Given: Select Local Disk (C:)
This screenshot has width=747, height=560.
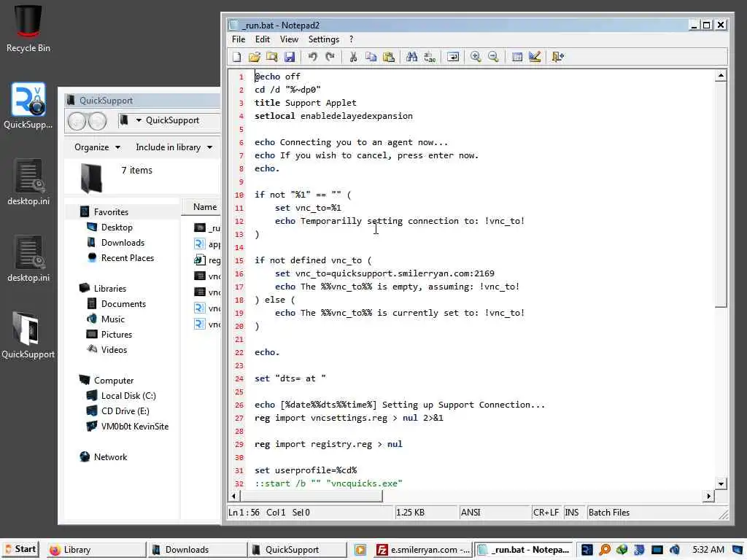Looking at the screenshot, I should coord(128,396).
